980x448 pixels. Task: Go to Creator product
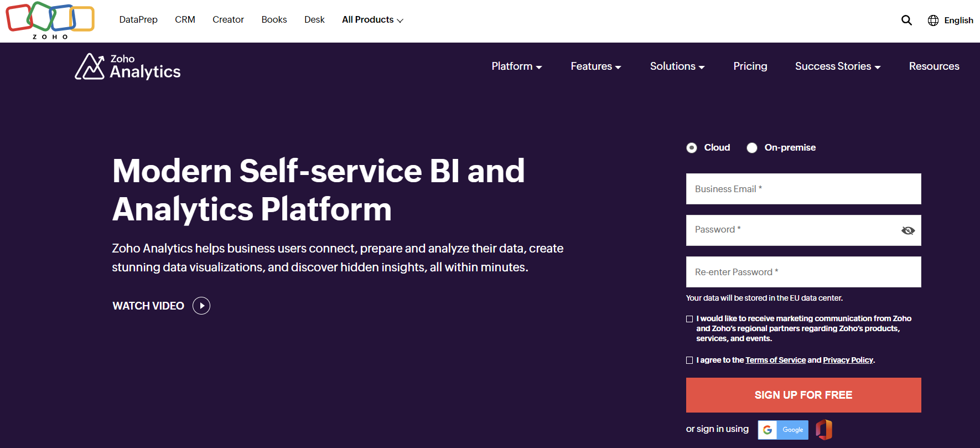pyautogui.click(x=228, y=20)
